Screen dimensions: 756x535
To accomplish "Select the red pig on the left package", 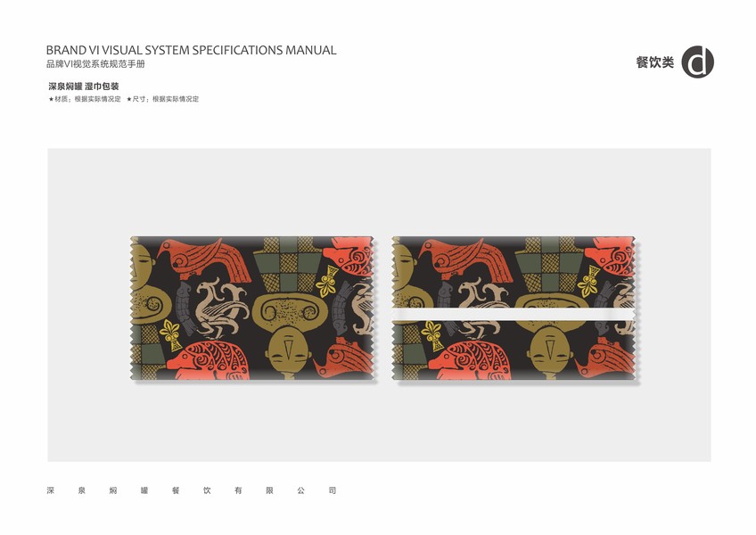I will point(209,359).
